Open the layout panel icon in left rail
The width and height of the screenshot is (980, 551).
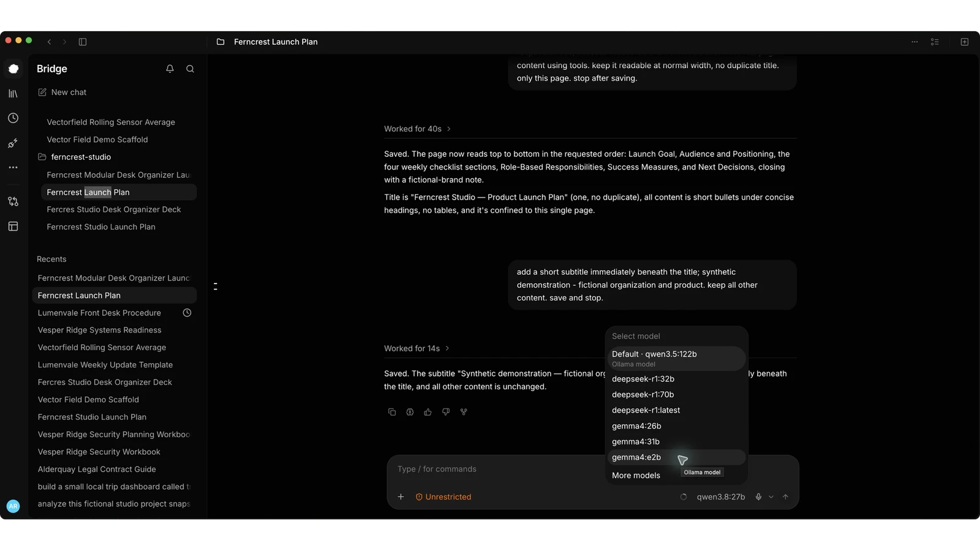point(13,227)
